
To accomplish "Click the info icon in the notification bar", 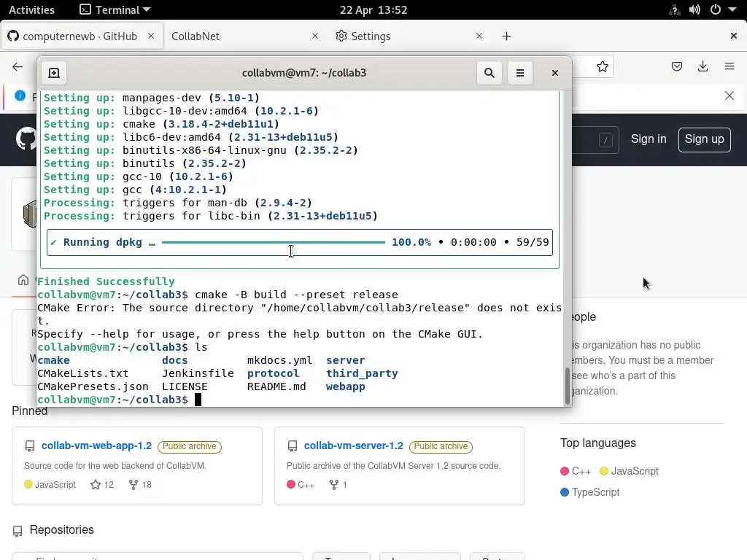I will pos(20,96).
